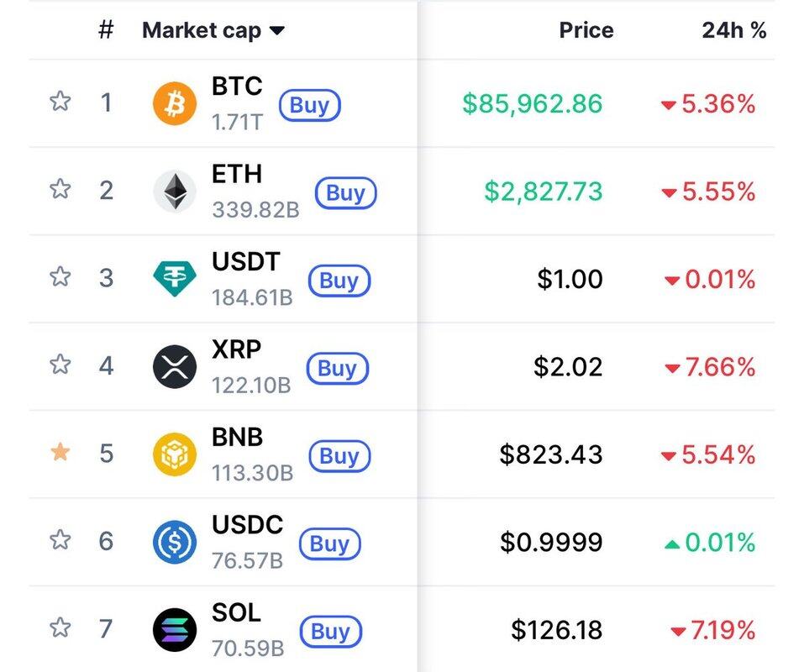This screenshot has height=672, width=804.
Task: Remove BNB from watchlist via orange star
Action: (x=60, y=454)
